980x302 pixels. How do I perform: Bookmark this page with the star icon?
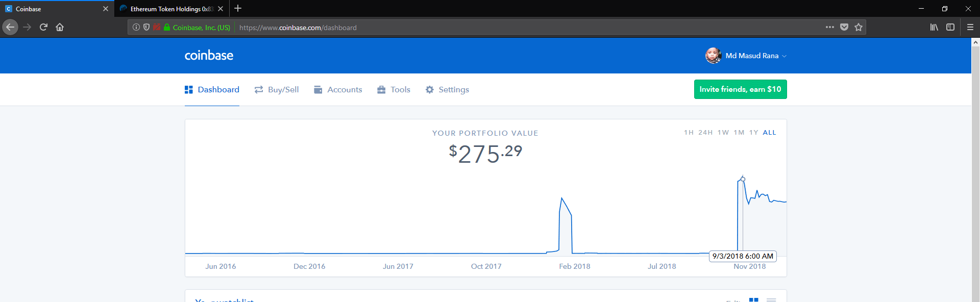pos(859,27)
